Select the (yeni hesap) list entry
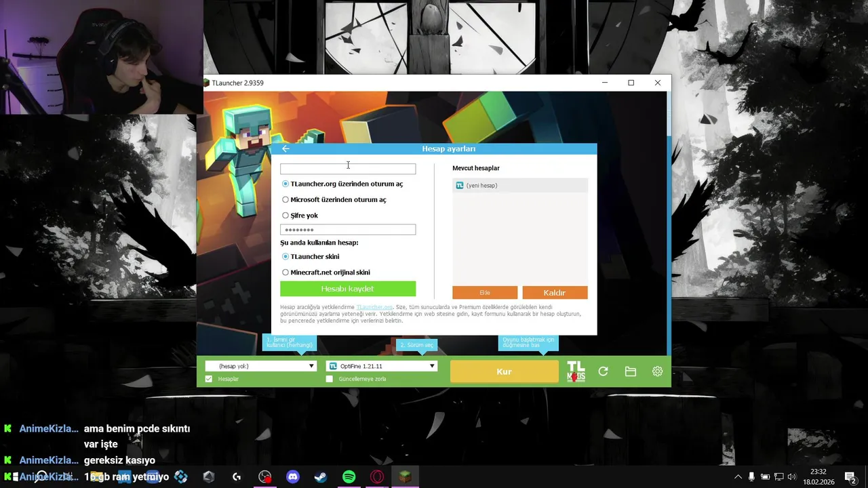868x488 pixels. point(520,185)
